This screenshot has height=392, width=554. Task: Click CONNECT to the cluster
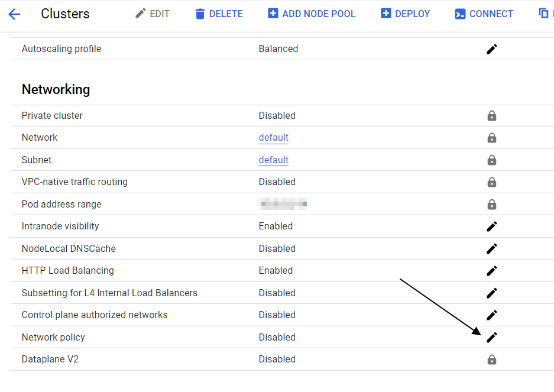coord(484,14)
